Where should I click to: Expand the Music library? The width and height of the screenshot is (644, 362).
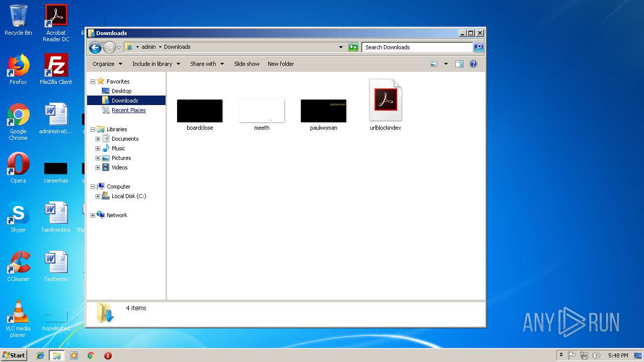pyautogui.click(x=98, y=148)
